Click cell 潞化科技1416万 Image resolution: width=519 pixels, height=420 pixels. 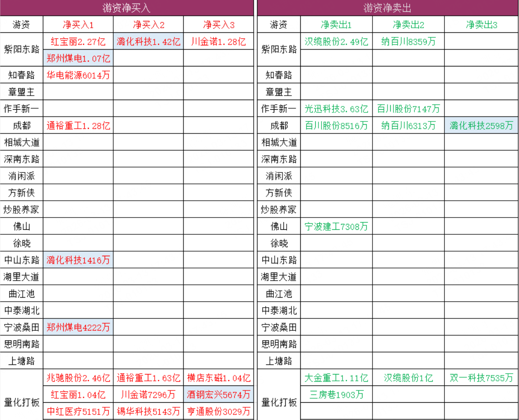78,260
